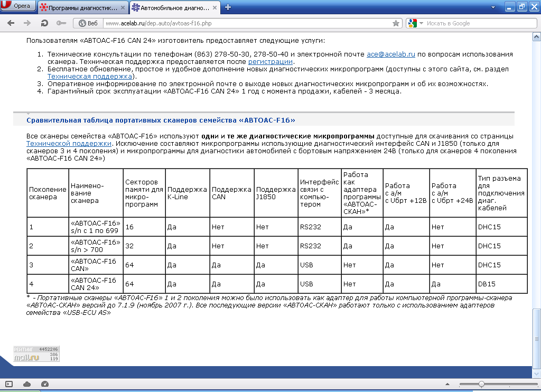The width and height of the screenshot is (541, 392).
Task: Click the RS232 cell in generation 1 row
Action: click(x=320, y=227)
